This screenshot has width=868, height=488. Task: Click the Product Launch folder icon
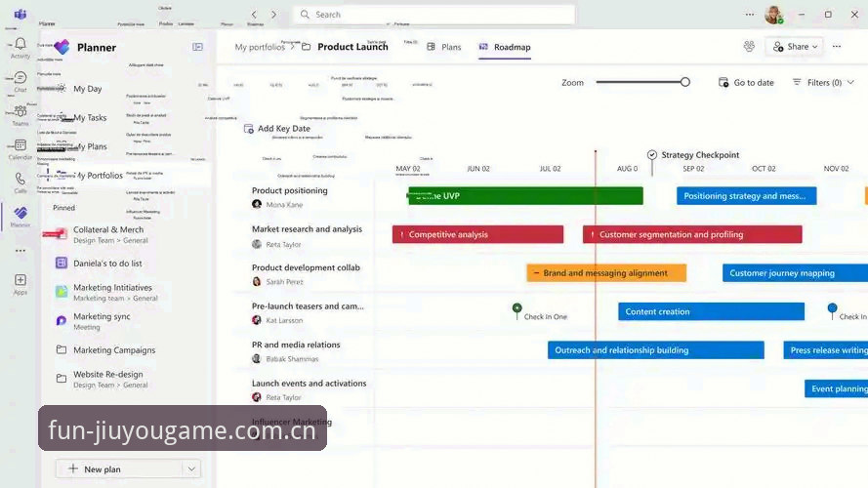[307, 47]
